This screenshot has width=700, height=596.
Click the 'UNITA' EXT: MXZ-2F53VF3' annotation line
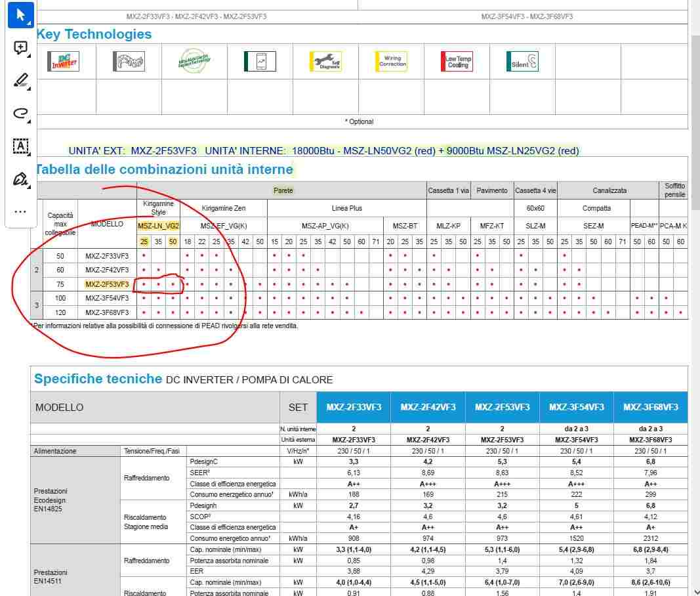point(323,151)
